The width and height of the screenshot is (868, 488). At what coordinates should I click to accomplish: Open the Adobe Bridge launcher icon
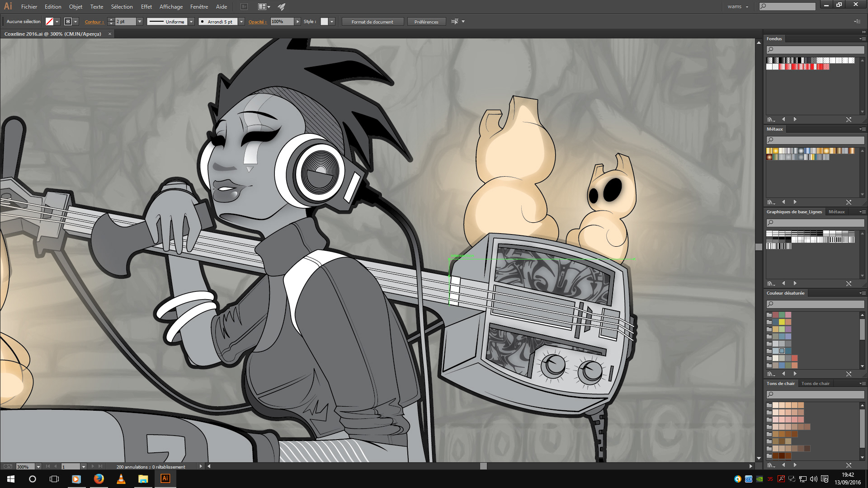click(244, 7)
